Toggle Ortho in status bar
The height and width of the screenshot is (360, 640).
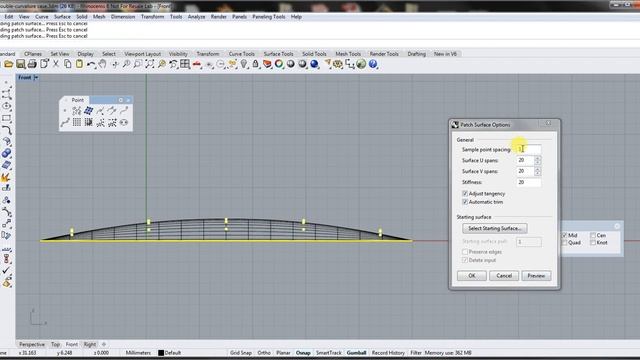coord(264,353)
